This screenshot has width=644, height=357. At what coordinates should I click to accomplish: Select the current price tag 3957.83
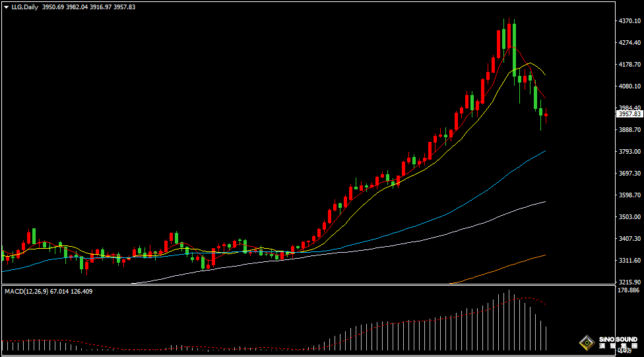pyautogui.click(x=629, y=114)
